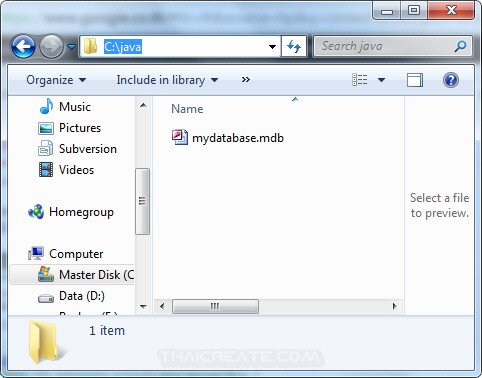Minimize the Explorer window
Viewport: 482px width, 378px height.
(x=387, y=11)
